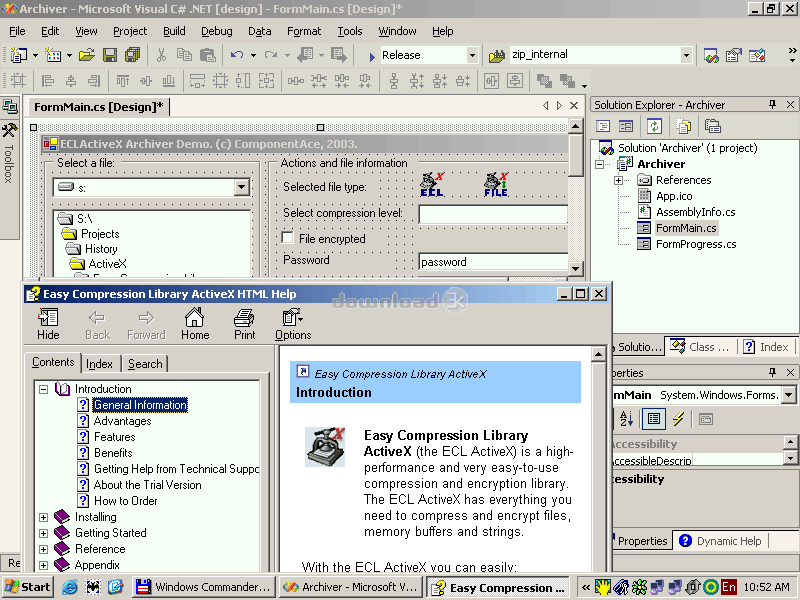Select the Projects folder in the file list
The height and width of the screenshot is (600, 800).
coord(100,234)
